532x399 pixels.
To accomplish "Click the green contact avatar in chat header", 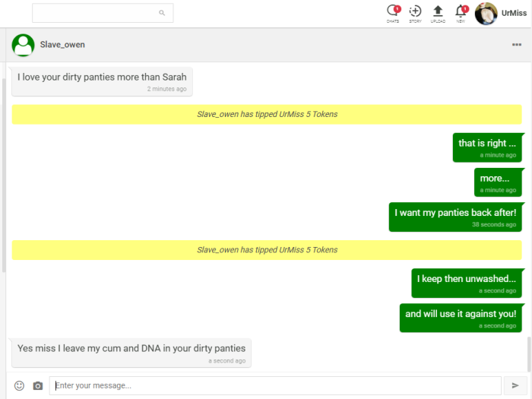I will click(x=24, y=45).
